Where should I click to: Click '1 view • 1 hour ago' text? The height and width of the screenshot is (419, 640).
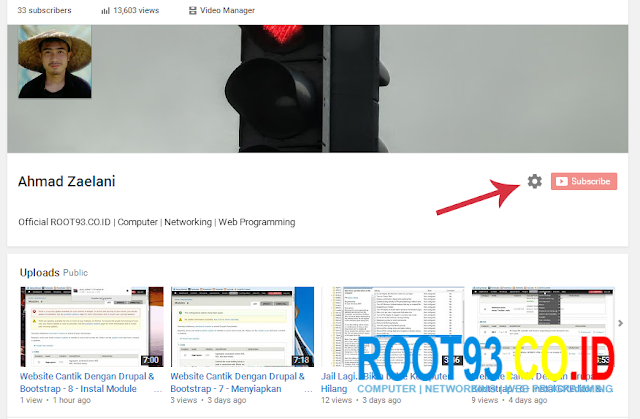(55, 400)
